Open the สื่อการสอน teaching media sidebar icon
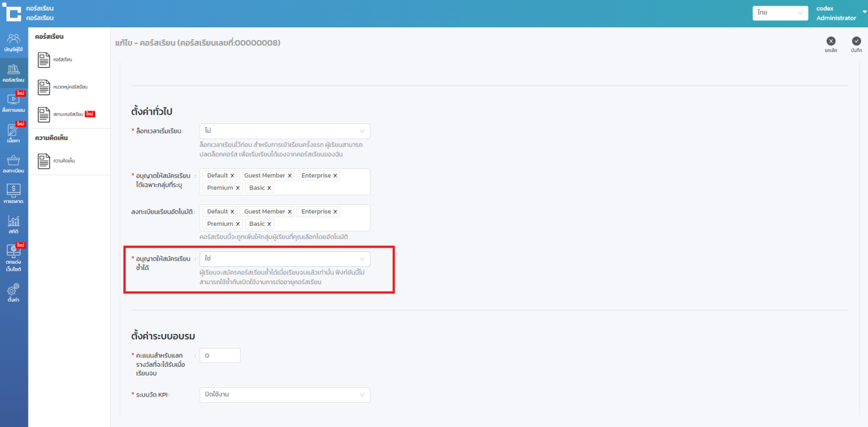Image resolution: width=868 pixels, height=427 pixels. (14, 102)
